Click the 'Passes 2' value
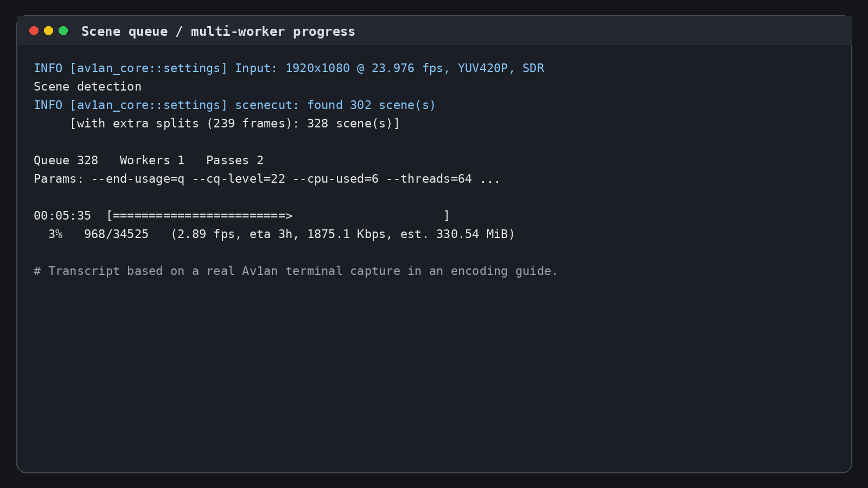 tap(235, 160)
